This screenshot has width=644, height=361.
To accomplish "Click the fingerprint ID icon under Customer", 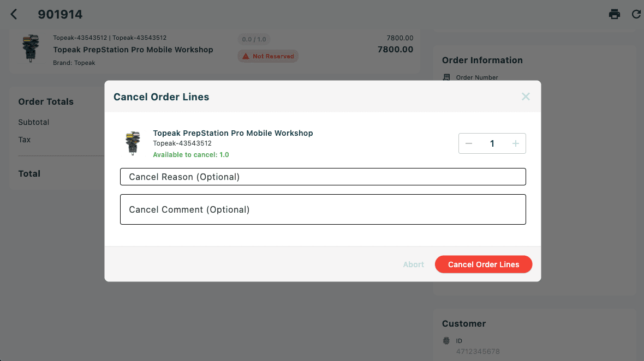I will [446, 341].
